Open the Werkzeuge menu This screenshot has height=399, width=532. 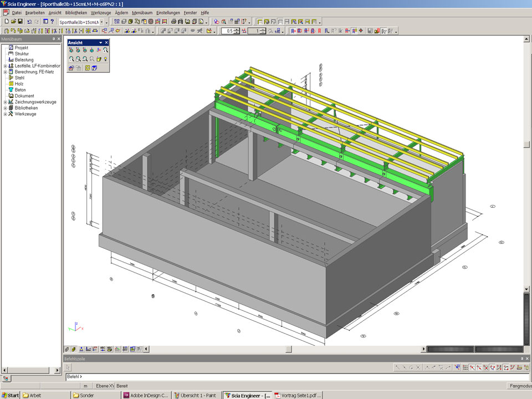coord(101,12)
